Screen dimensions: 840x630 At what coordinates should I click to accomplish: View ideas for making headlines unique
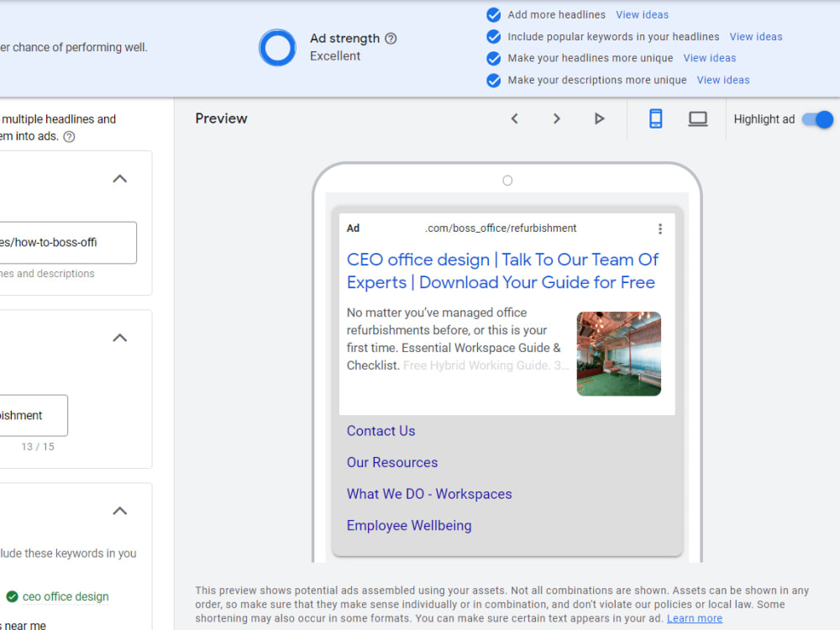click(x=709, y=58)
